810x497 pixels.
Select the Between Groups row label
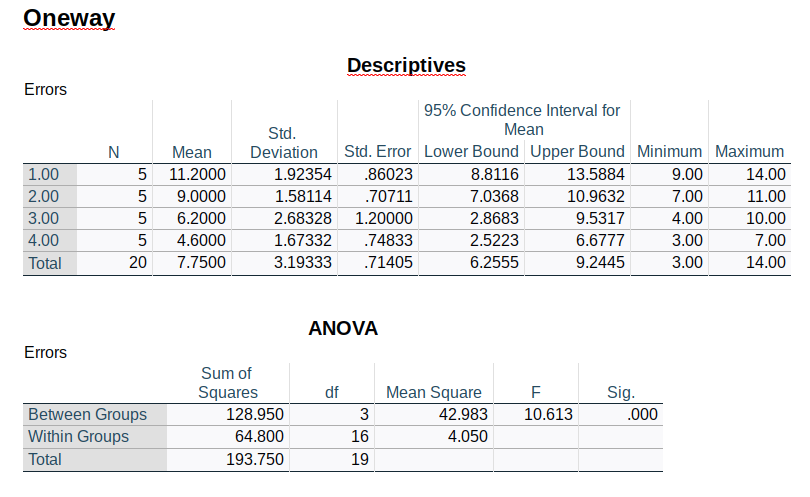[87, 414]
